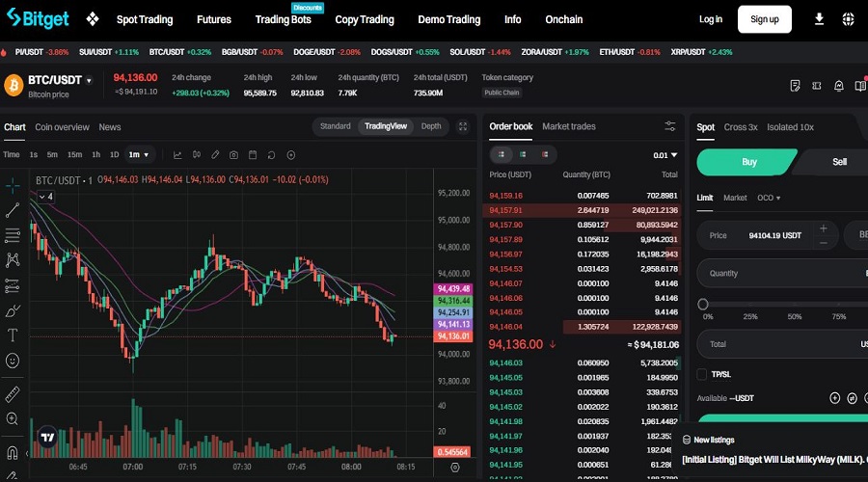
Task: Open order book settings sliders icon
Action: (x=670, y=126)
